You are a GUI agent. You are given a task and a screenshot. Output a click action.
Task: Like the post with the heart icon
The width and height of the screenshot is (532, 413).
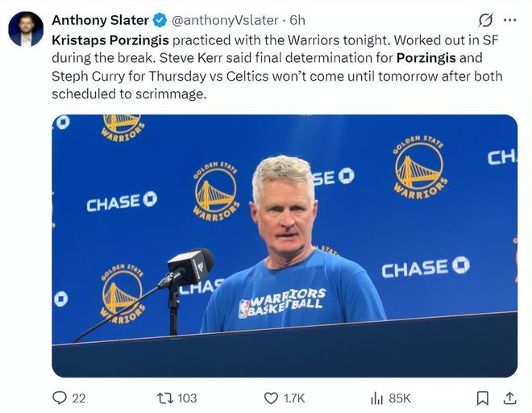(272, 398)
